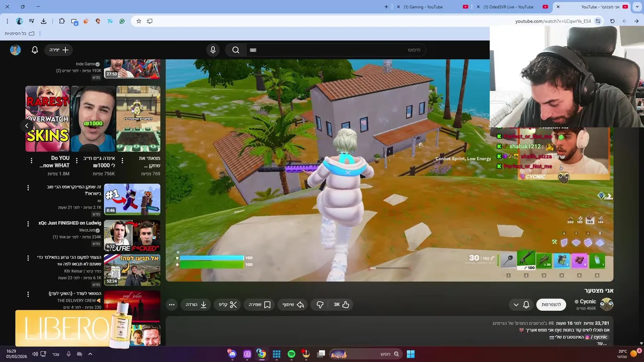644x362 pixels.
Task: Open site settings icon in address bar
Action: (x=598, y=21)
